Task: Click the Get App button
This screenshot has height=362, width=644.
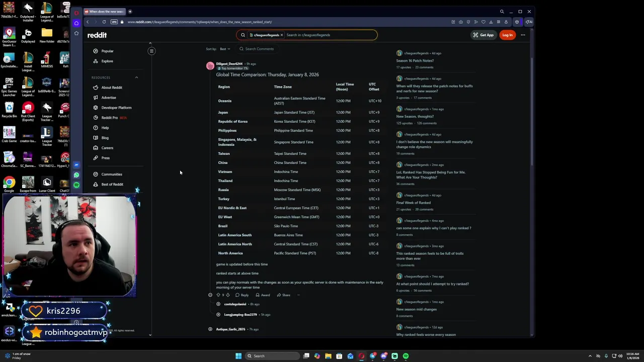Action: click(x=483, y=35)
